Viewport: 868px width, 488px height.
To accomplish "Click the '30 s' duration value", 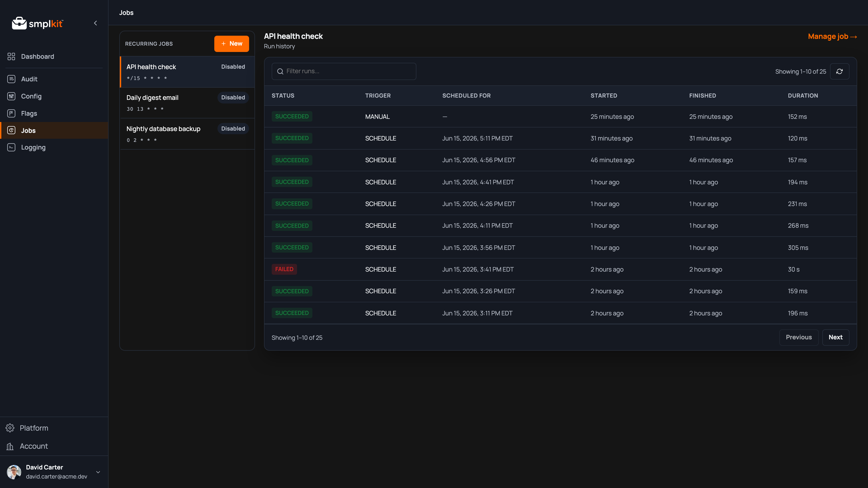I will pos(794,270).
